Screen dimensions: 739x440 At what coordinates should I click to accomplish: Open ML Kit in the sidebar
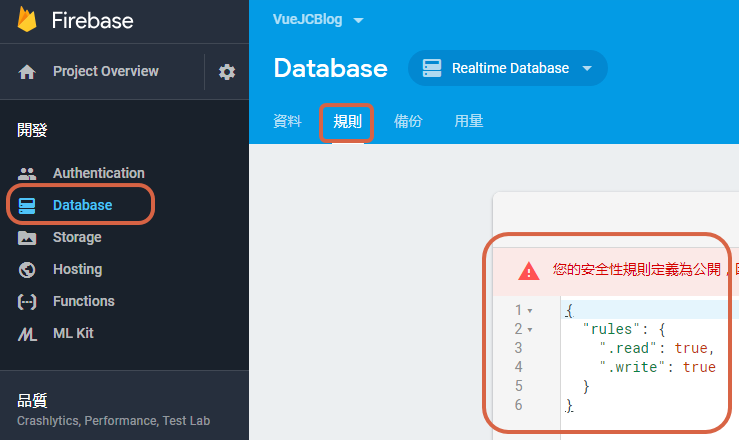73,333
